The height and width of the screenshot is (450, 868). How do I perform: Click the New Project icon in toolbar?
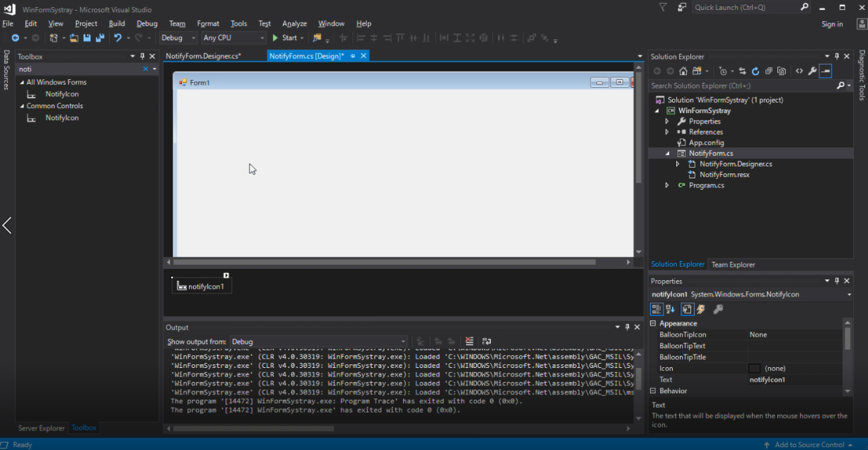[x=53, y=38]
